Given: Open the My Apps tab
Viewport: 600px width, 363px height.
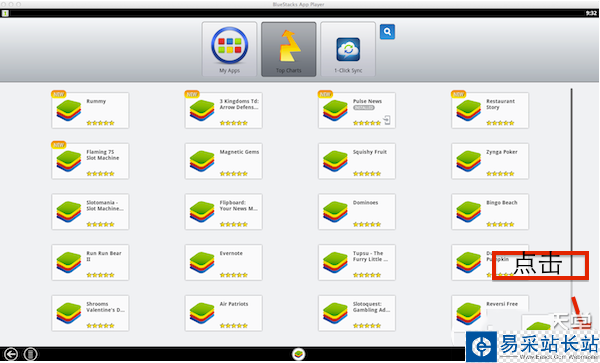Looking at the screenshot, I should coord(229,49).
